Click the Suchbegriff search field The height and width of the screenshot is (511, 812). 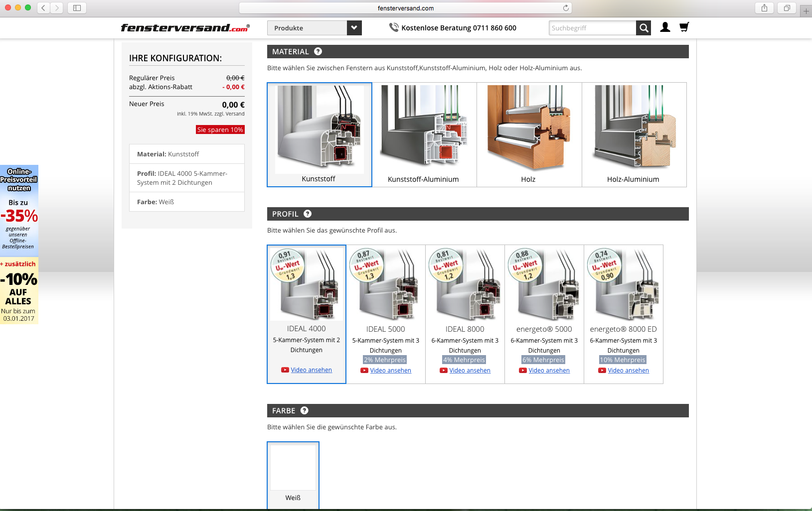point(592,28)
